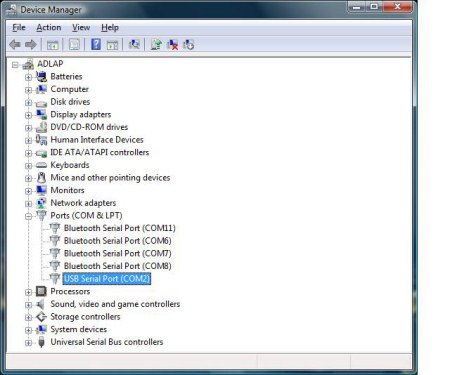This screenshot has width=450, height=375.
Task: Maximize the Device Manager window
Action: click(374, 7)
